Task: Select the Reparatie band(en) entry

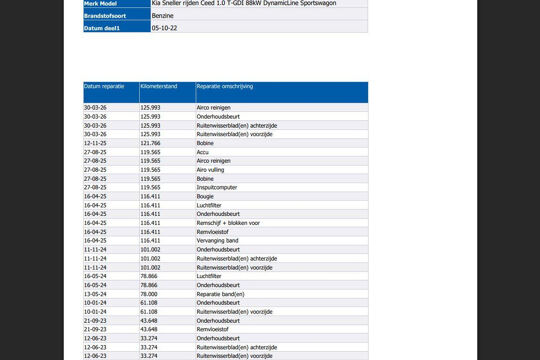Action: click(x=220, y=294)
